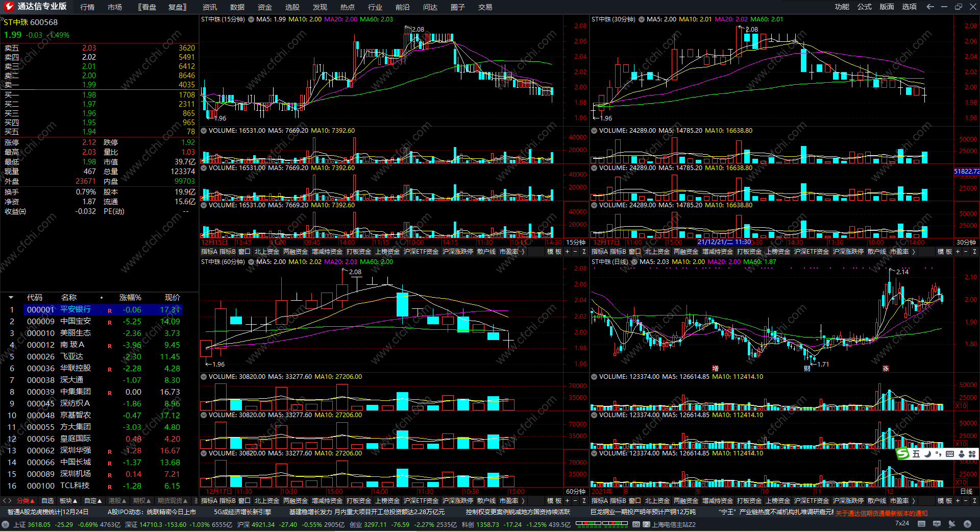Viewport: 980px width, 532px height.
Task: Open the 资金 menu
Action: point(265,7)
